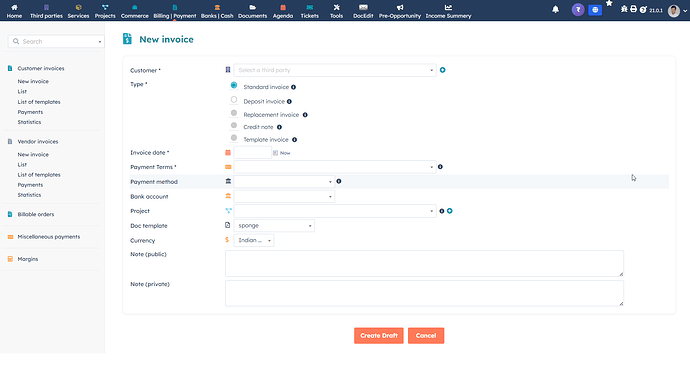
Task: Open Tools menu
Action: (x=336, y=11)
